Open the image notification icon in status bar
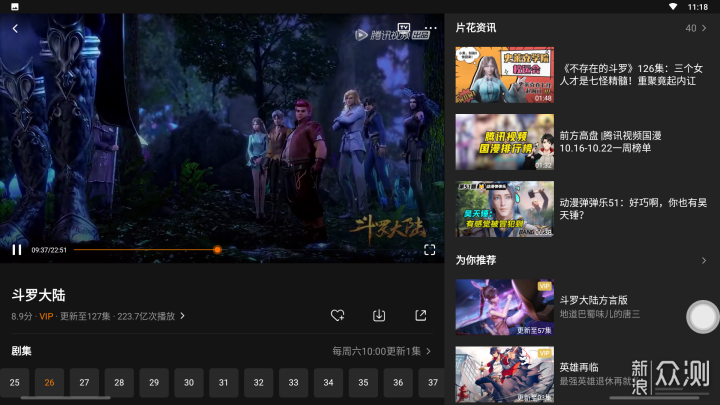Image resolution: width=720 pixels, height=405 pixels. click(x=15, y=7)
